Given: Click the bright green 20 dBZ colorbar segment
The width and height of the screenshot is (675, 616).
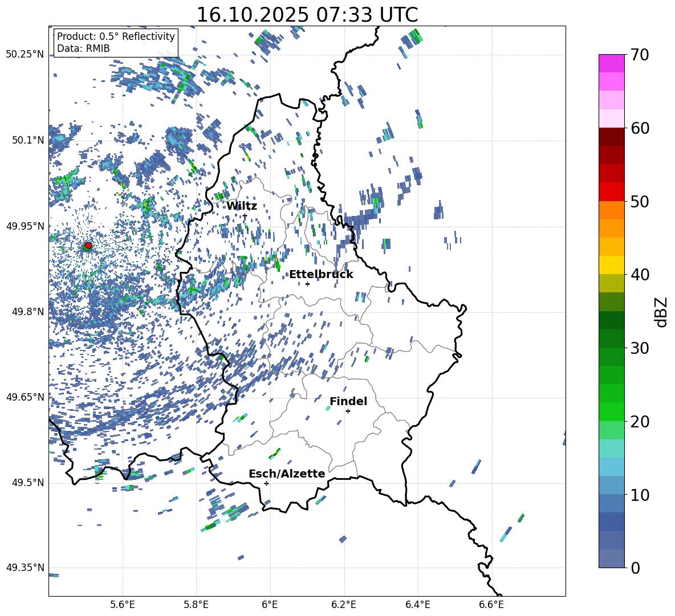Looking at the screenshot, I should 611,411.
